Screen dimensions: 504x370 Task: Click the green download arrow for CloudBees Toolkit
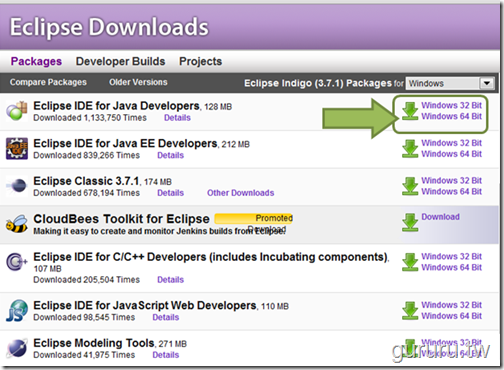click(x=410, y=222)
